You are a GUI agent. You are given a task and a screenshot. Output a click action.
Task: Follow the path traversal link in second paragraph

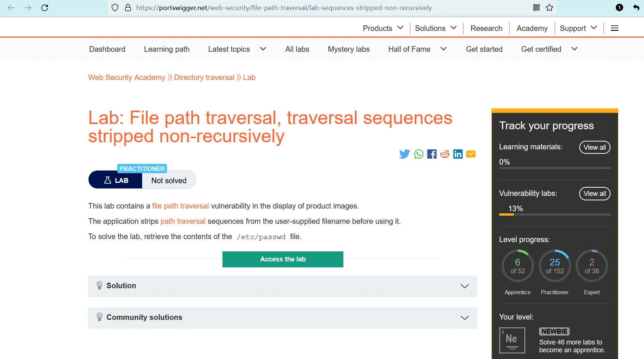[x=183, y=221]
